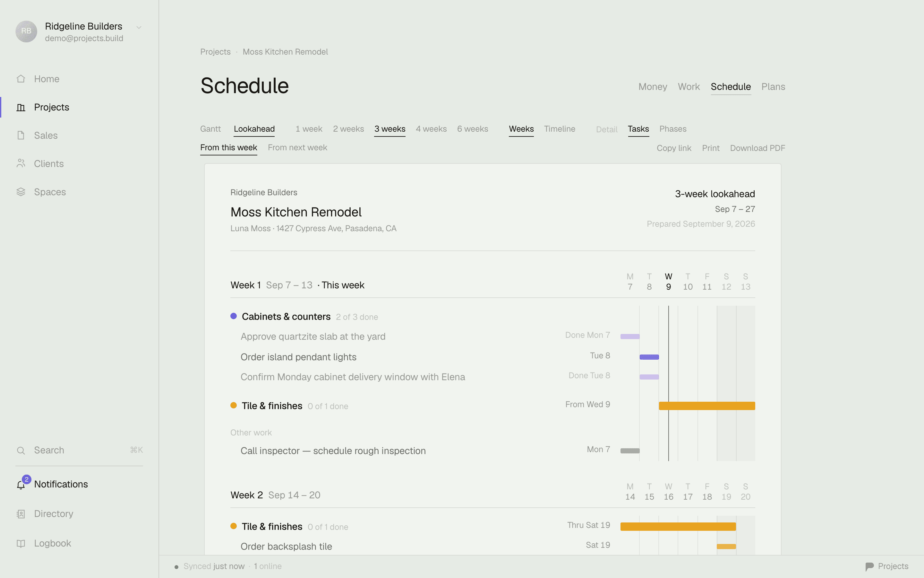The height and width of the screenshot is (578, 924).
Task: Click Copy link
Action: [x=674, y=148]
